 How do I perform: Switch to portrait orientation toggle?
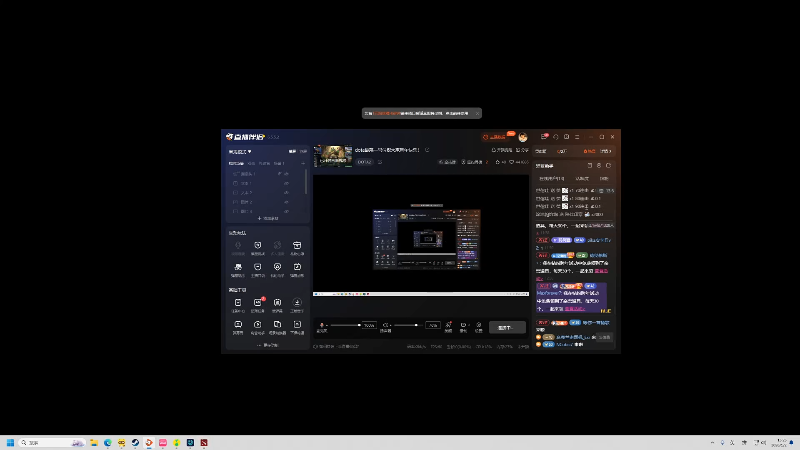pyautogui.click(x=303, y=152)
